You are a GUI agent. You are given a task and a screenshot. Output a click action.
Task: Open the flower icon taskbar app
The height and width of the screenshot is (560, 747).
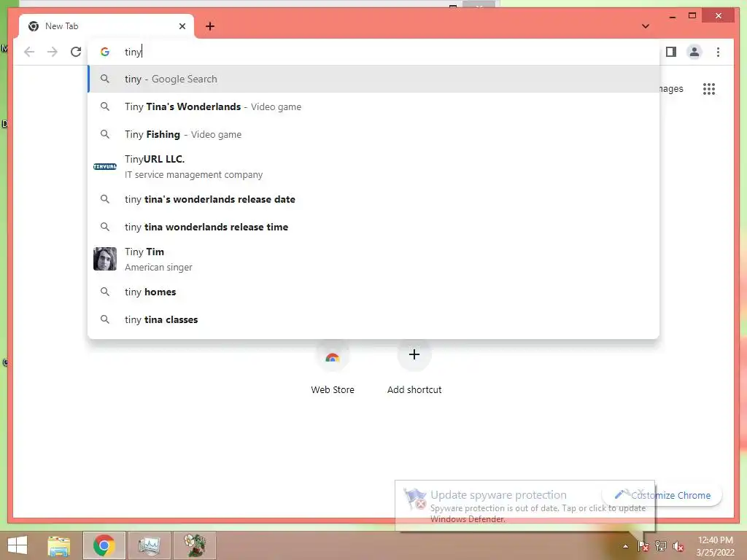tap(194, 545)
